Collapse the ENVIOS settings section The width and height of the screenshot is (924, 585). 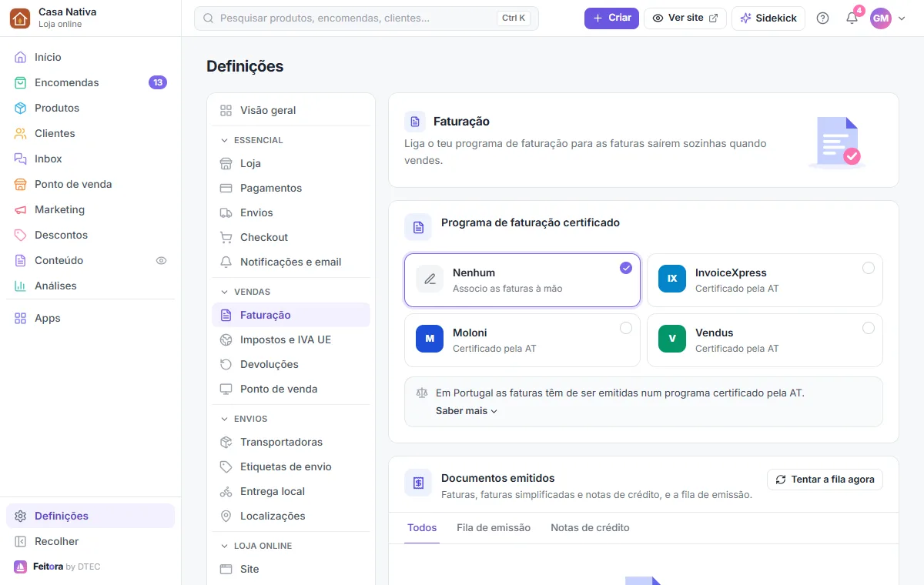[244, 419]
